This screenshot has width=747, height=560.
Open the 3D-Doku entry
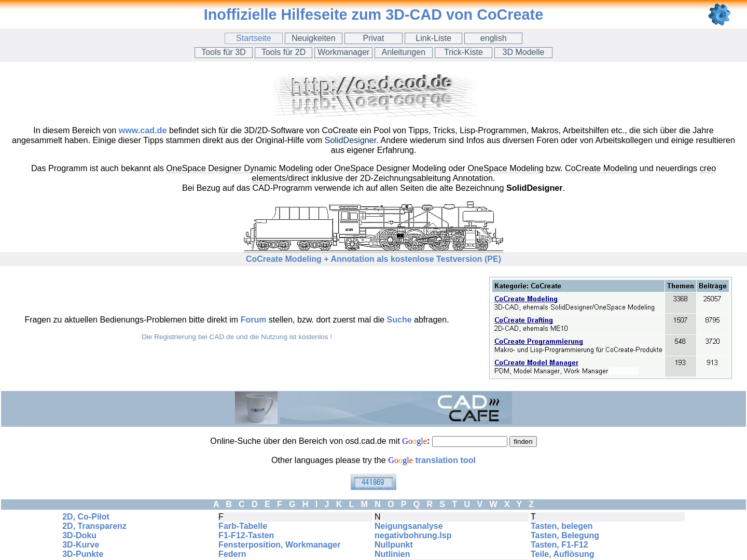tap(79, 536)
